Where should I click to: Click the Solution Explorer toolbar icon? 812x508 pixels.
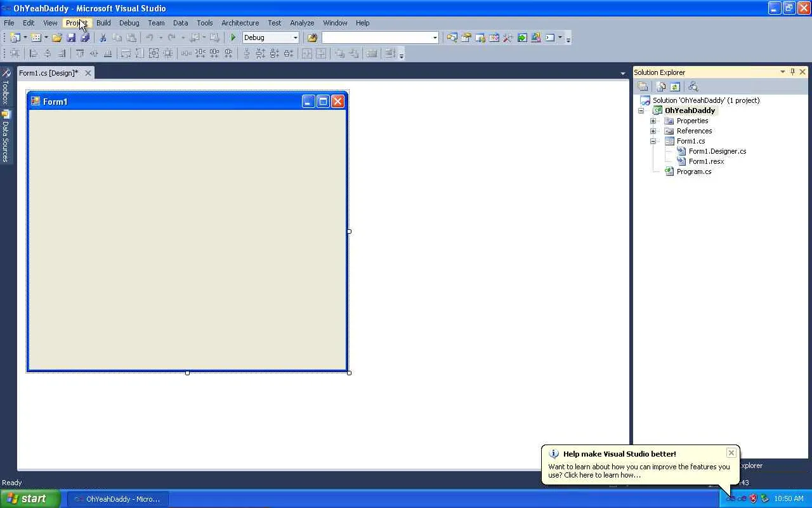pyautogui.click(x=452, y=37)
